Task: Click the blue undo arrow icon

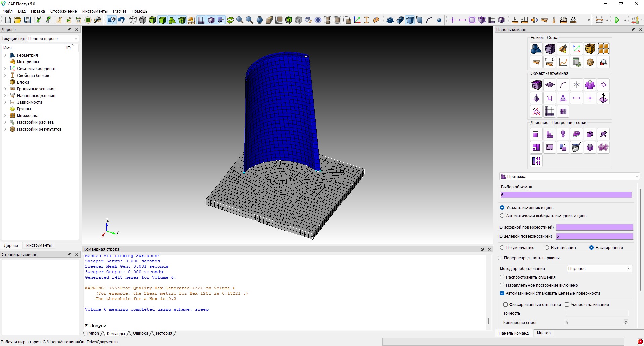Action: [121, 20]
